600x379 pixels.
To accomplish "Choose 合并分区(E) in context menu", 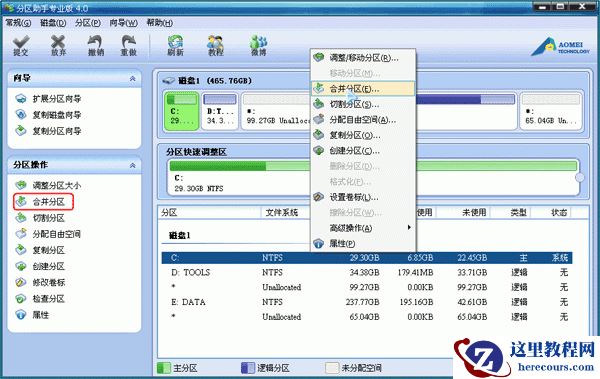I will (x=363, y=89).
